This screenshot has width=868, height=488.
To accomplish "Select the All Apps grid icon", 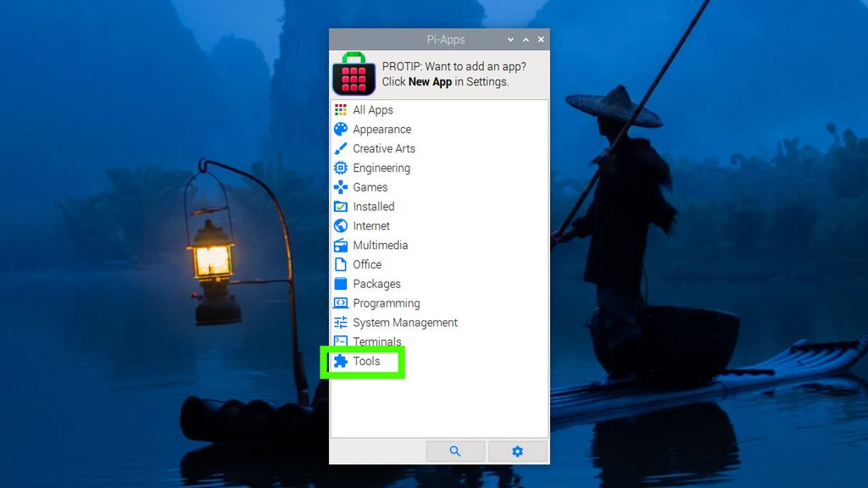I will coord(340,109).
